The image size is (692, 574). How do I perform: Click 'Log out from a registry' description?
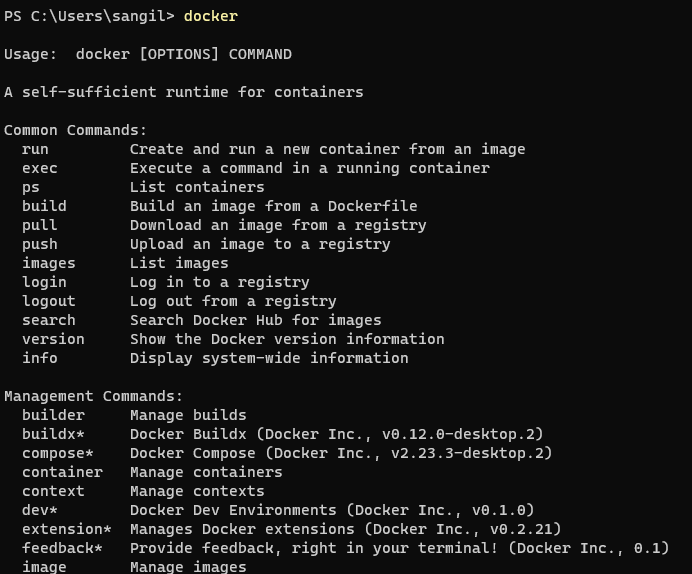click(233, 301)
